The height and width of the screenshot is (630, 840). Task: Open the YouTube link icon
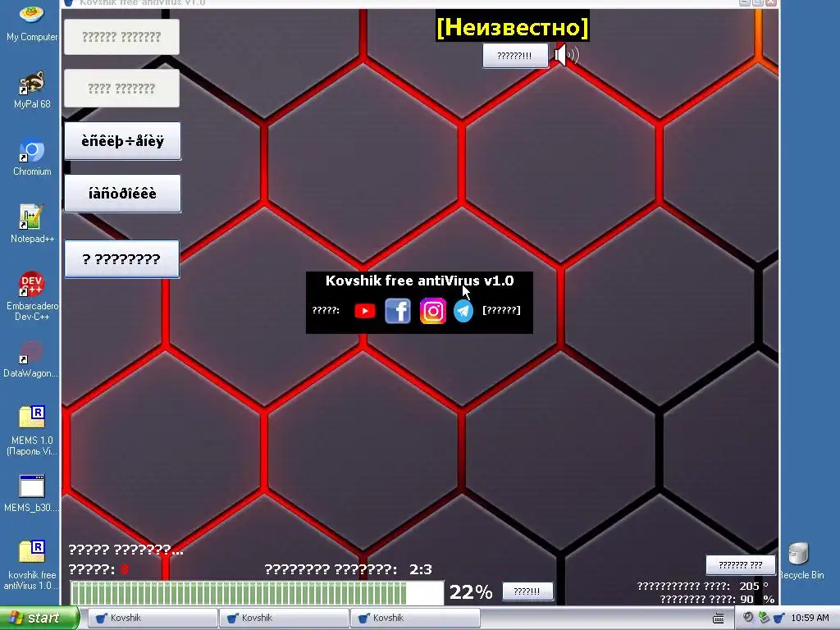[x=365, y=311]
